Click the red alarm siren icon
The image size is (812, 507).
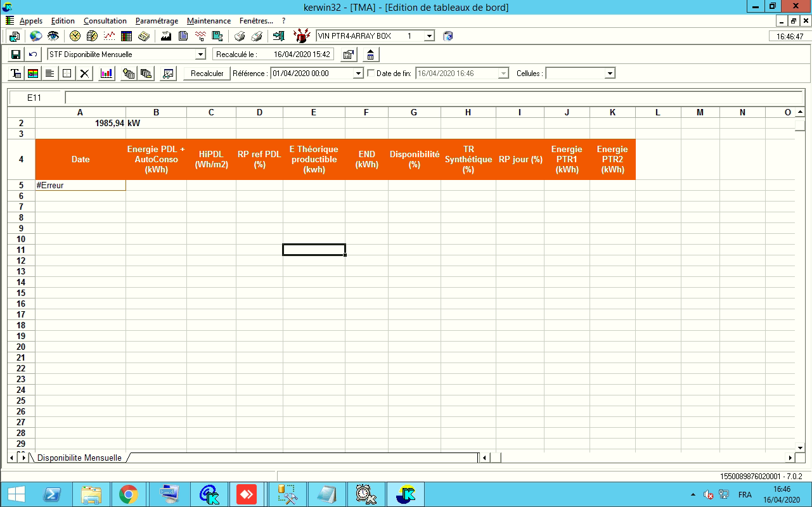(301, 36)
